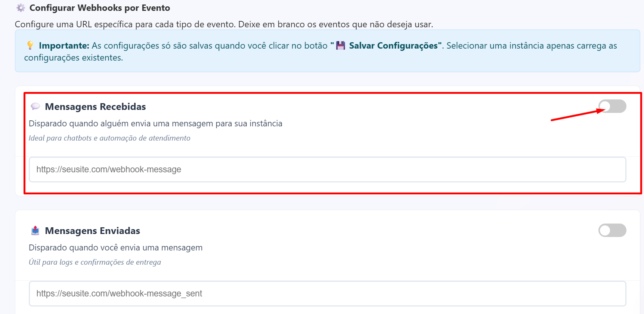644x314 pixels.
Task: Select the Mensagens Enviadas section title
Action: coord(92,231)
